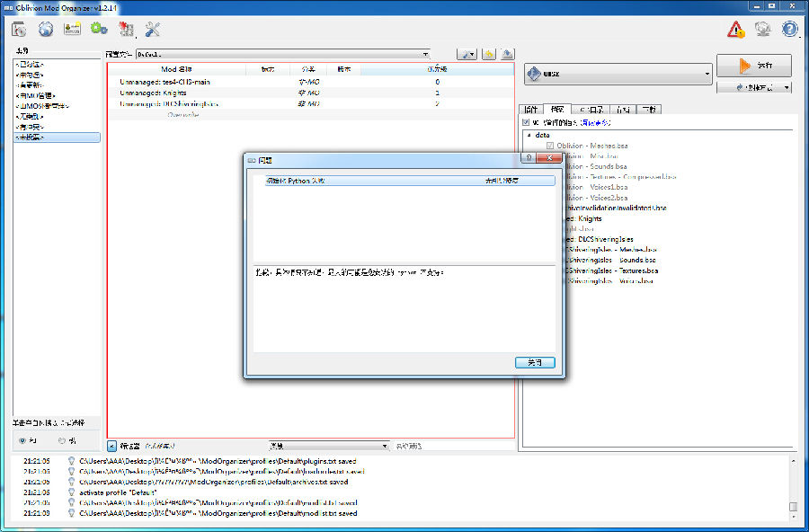Open executables configuration gears icon
The image size is (809, 532).
(x=99, y=30)
